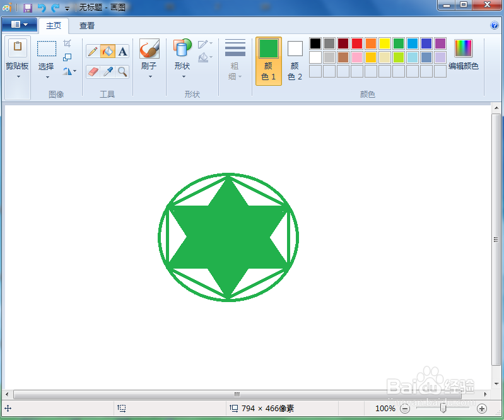Pick the black color swatch

tap(315, 44)
